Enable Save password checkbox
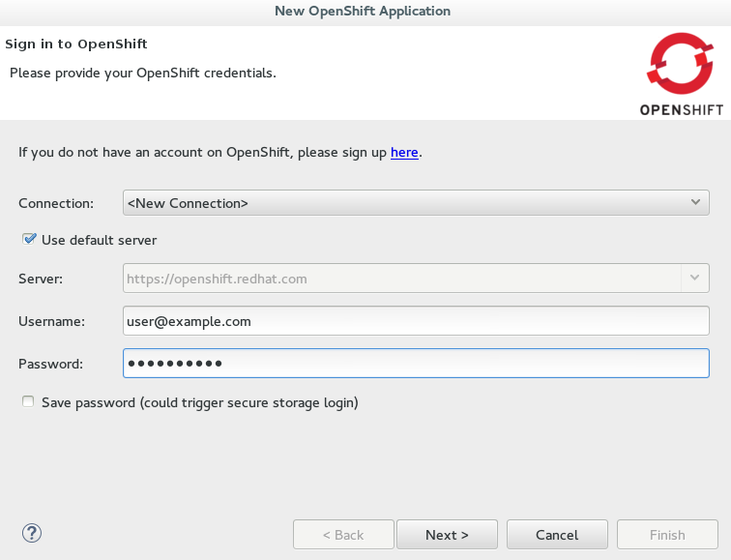The image size is (731, 560). [28, 401]
